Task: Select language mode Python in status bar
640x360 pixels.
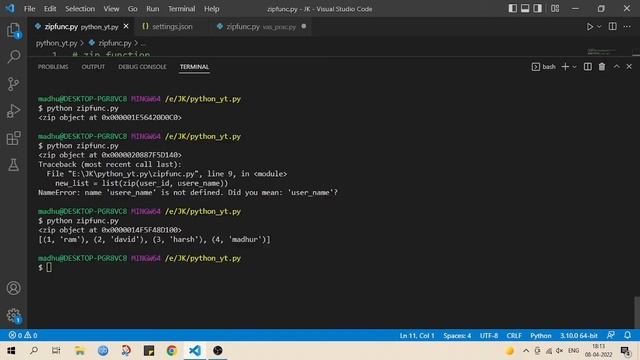Action: pyautogui.click(x=540, y=336)
